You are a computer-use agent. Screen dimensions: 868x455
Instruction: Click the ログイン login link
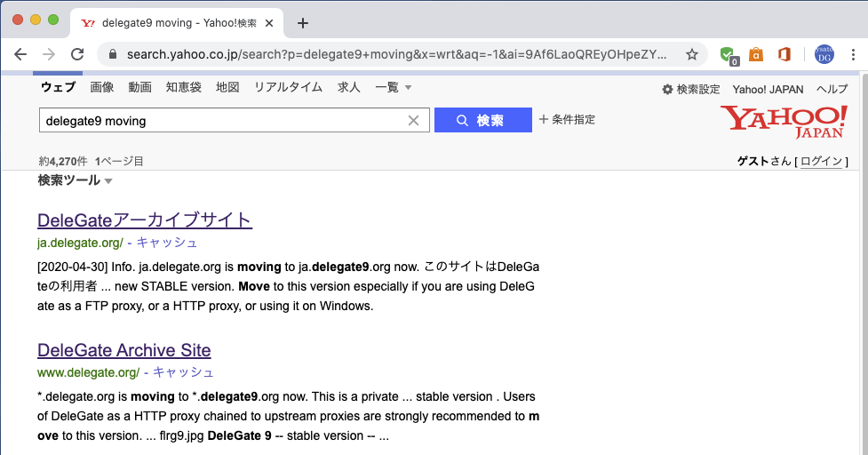[x=821, y=161]
